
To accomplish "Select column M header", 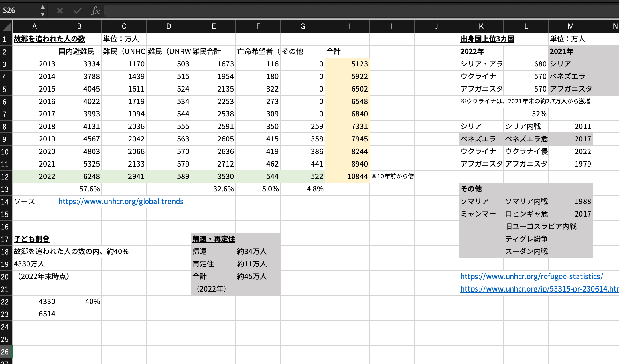I will pyautogui.click(x=571, y=26).
